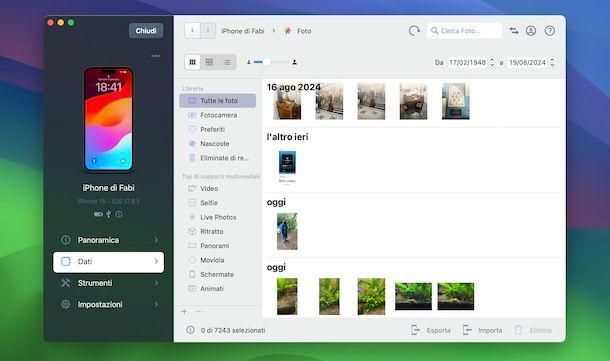Open the Impostazioni section
The height and width of the screenshot is (361, 610).
(x=109, y=305)
